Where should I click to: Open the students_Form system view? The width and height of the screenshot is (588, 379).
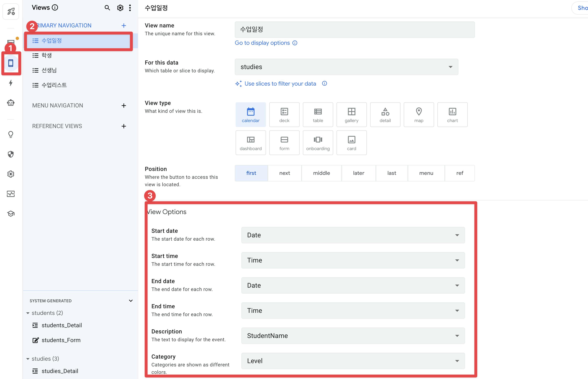coord(61,340)
